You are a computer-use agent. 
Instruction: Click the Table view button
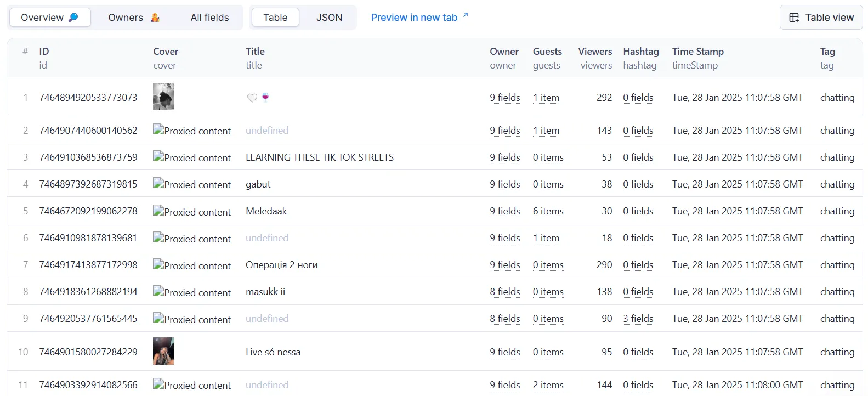coord(821,18)
